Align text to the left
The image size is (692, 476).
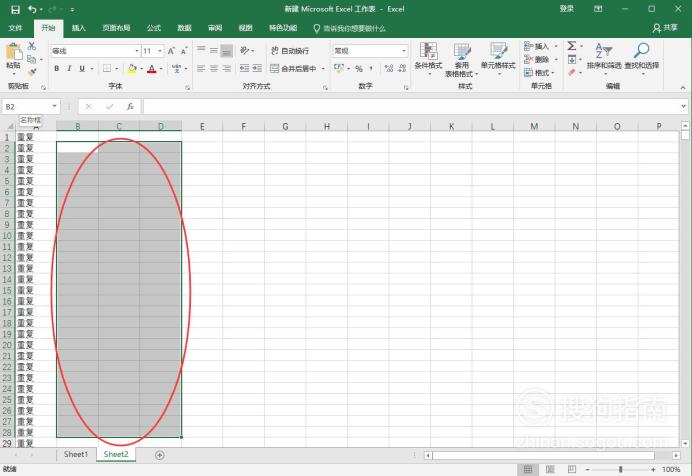click(201, 68)
